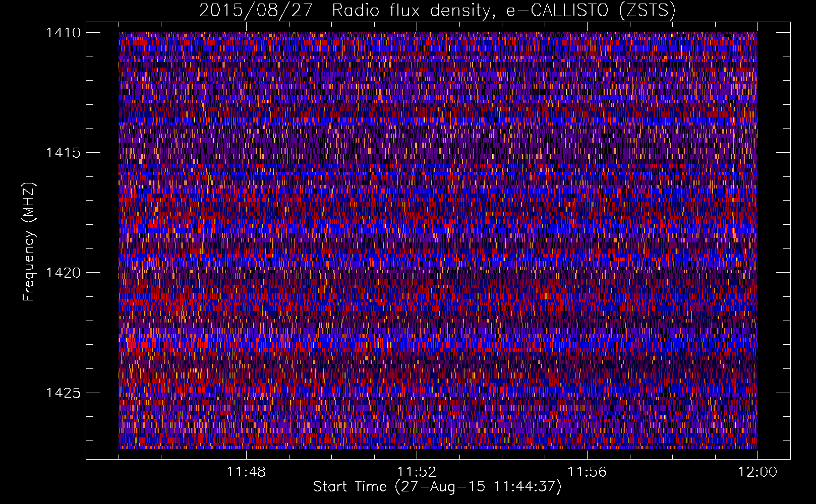Click the 11:52 time axis label
The height and width of the screenshot is (504, 816).
(x=417, y=472)
